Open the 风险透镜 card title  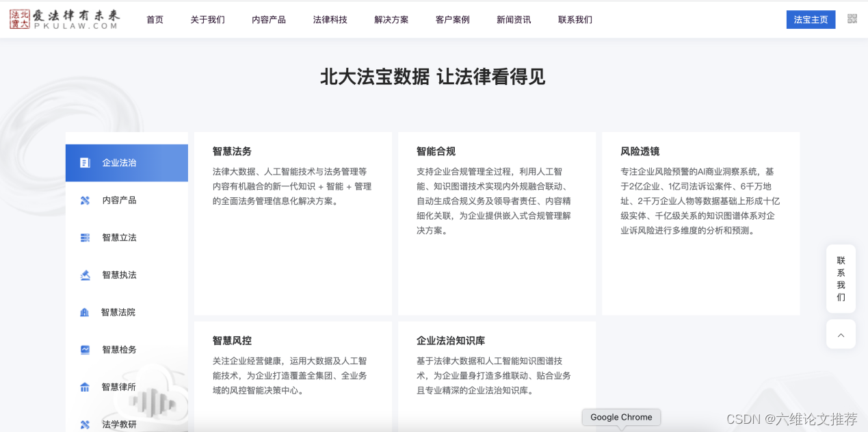pos(640,151)
